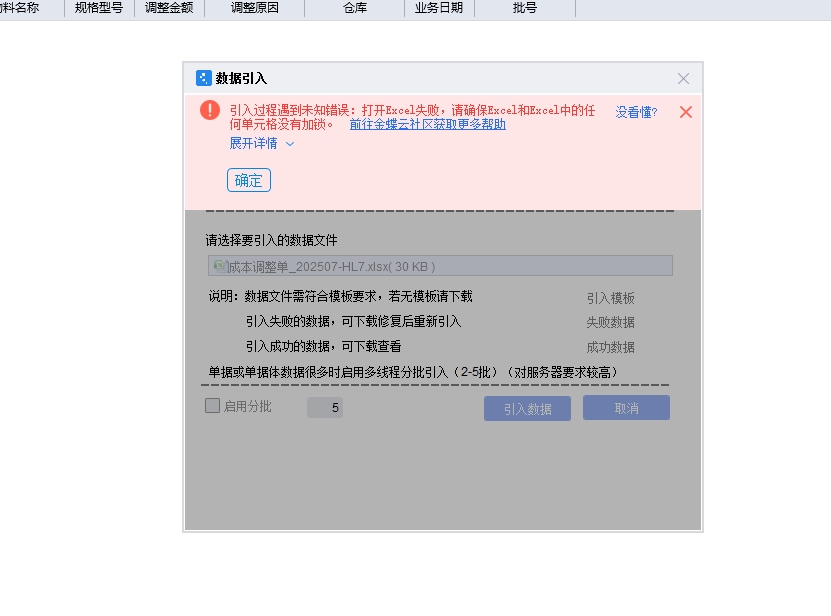Click the Excel file icon in file field

coord(219,265)
